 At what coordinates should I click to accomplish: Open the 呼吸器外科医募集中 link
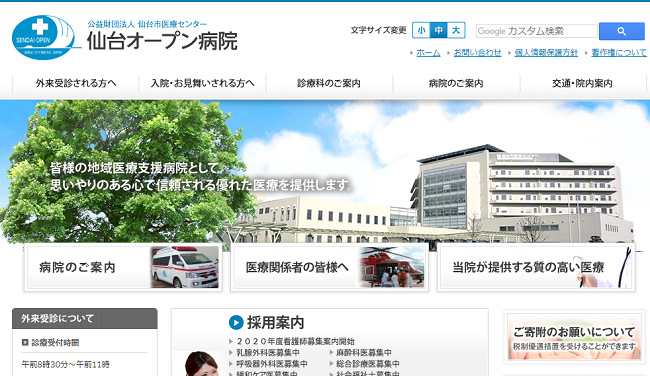[272, 364]
